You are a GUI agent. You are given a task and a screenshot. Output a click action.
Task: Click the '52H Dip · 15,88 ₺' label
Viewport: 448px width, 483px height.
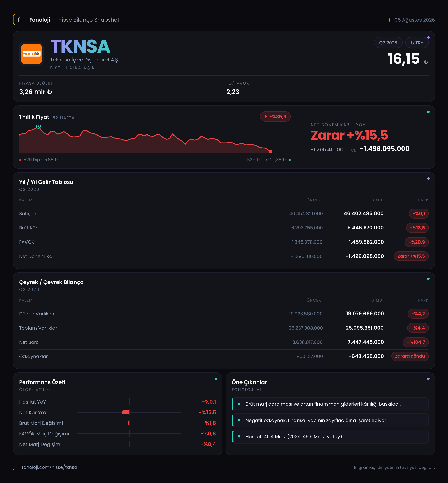coord(41,160)
